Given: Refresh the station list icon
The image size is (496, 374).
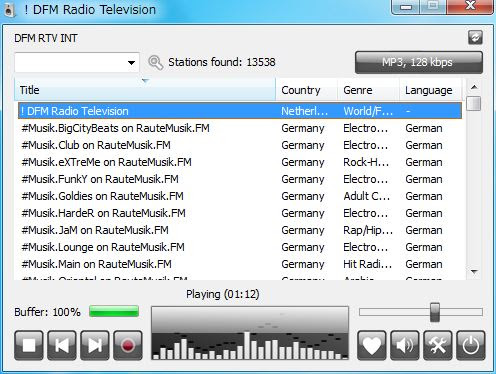Looking at the screenshot, I should coord(475,37).
